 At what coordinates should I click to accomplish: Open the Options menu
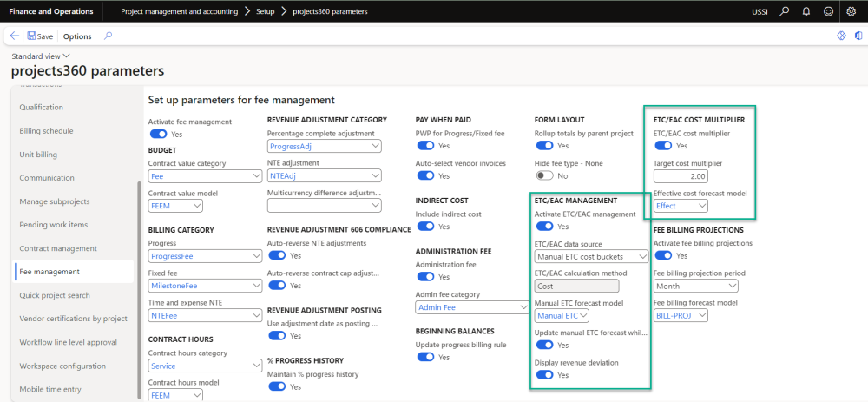click(77, 36)
